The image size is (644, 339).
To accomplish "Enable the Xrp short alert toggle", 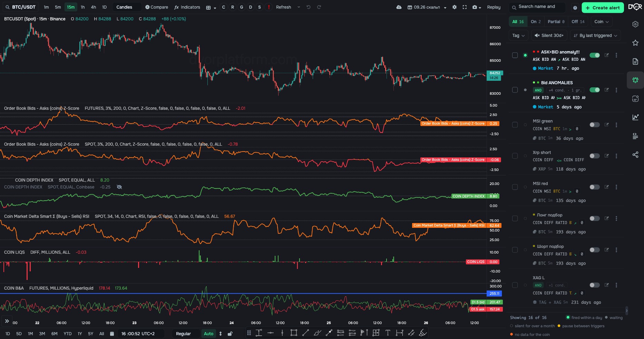I will click(595, 156).
